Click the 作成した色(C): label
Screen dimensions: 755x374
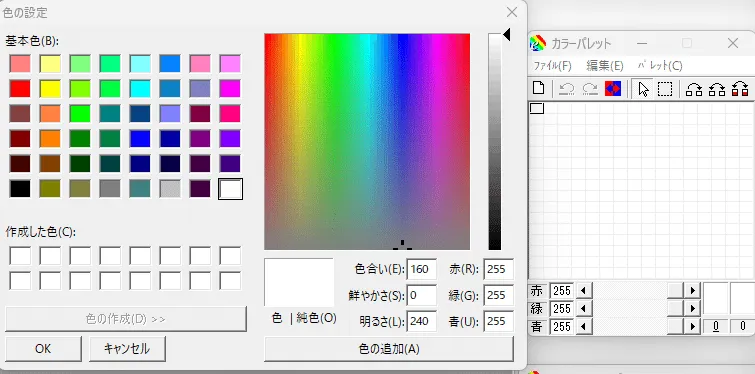point(41,232)
